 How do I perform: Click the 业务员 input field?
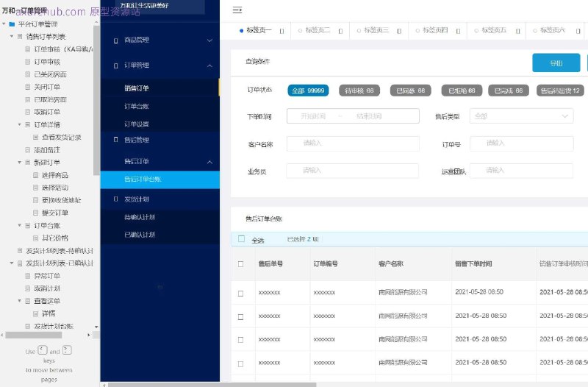coord(353,171)
